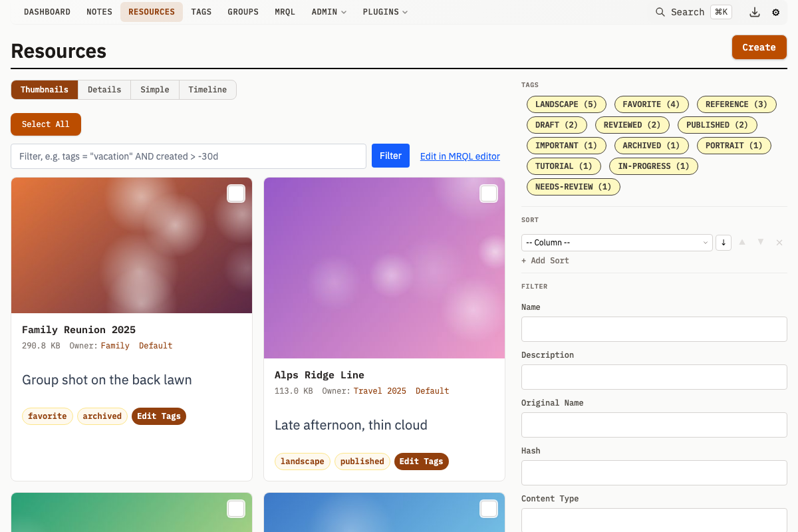Filter by LANDSCAPE (5) tag
The width and height of the screenshot is (798, 532).
[x=567, y=104]
